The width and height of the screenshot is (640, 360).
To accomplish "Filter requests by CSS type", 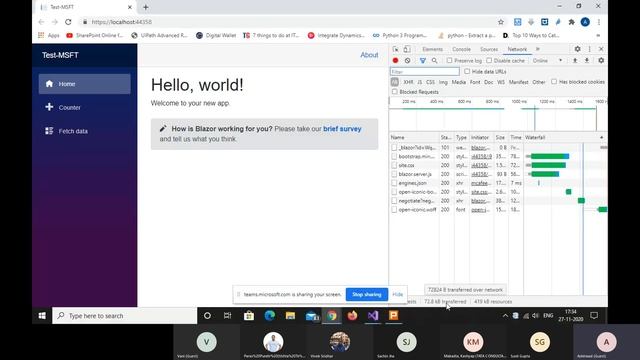I will pyautogui.click(x=430, y=82).
